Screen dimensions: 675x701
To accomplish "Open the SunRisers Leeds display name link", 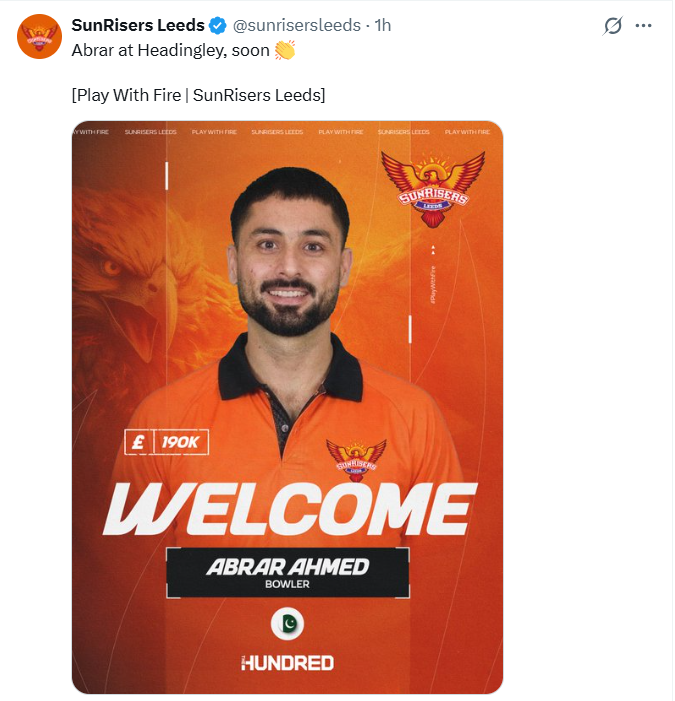I will coord(138,25).
